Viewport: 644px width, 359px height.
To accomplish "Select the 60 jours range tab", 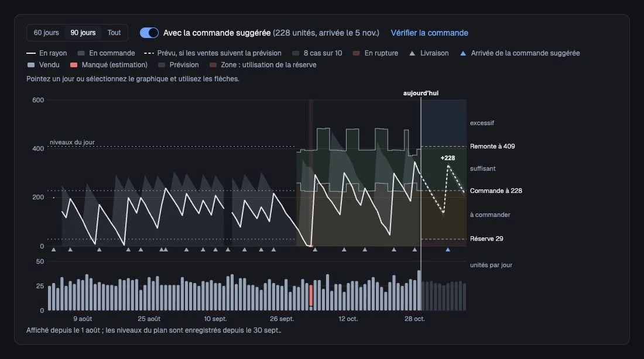I will tap(46, 33).
